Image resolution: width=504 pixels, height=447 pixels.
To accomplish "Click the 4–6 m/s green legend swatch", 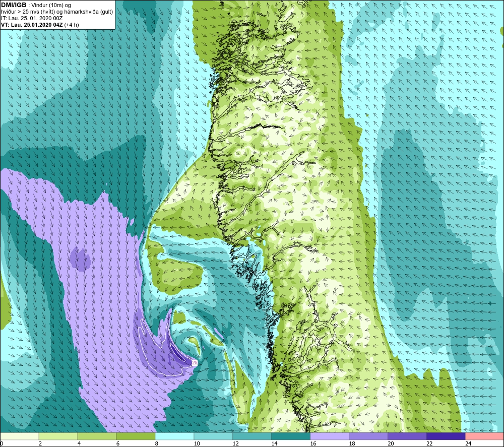I will [97, 436].
